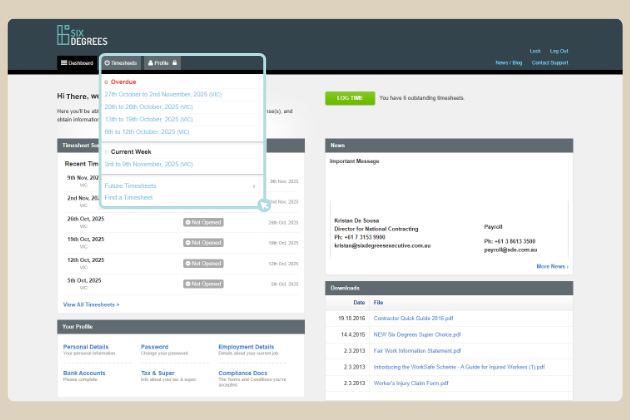Download NEW Six Degrees Super Choice.pdf
Screen dimensions: 630x420
[x=417, y=334]
